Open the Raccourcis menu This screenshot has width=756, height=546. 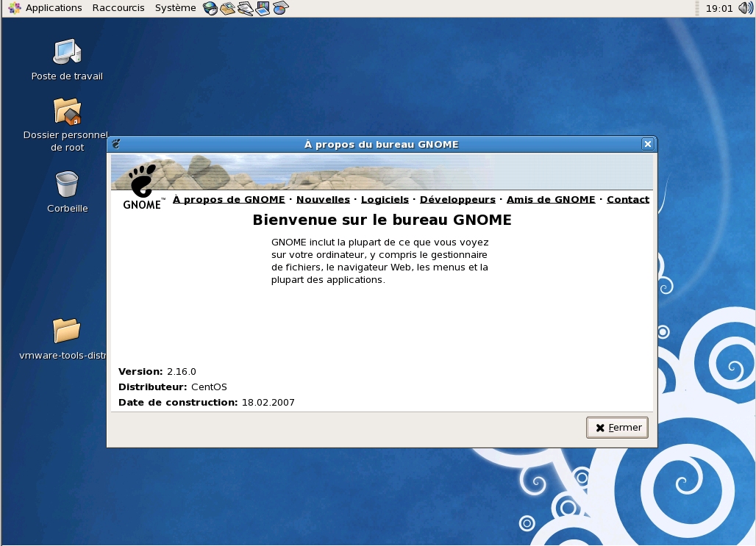pyautogui.click(x=118, y=8)
